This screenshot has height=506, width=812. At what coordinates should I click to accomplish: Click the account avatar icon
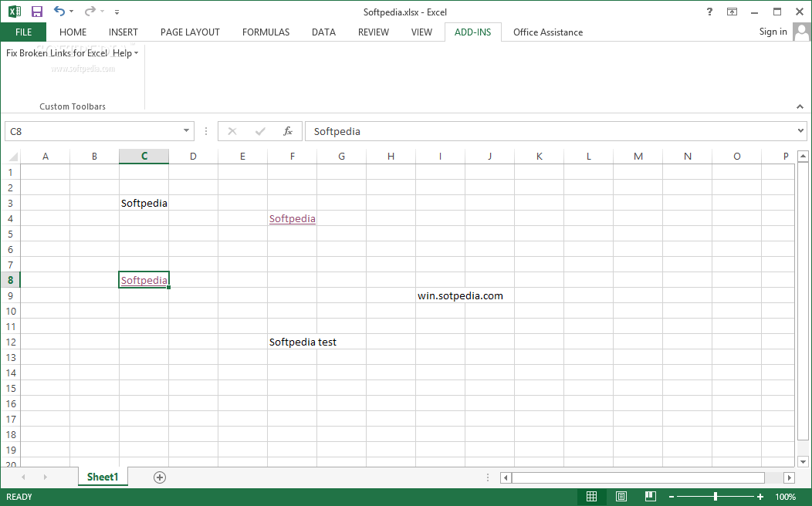click(801, 32)
